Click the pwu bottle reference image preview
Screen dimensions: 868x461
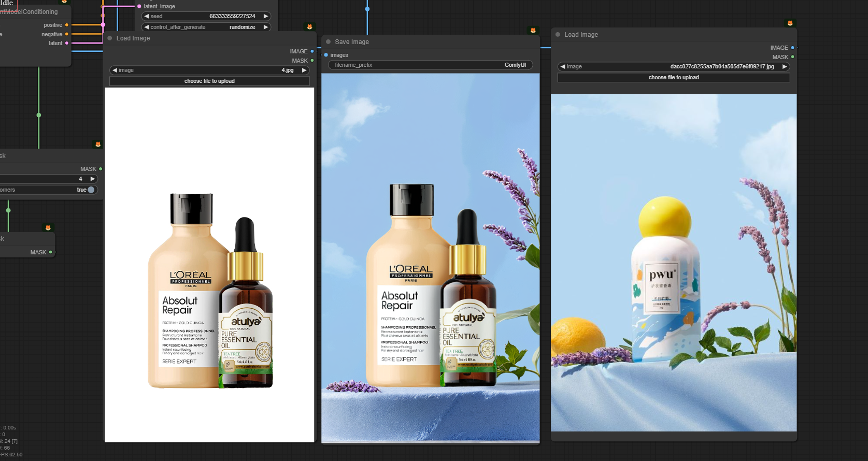click(673, 262)
